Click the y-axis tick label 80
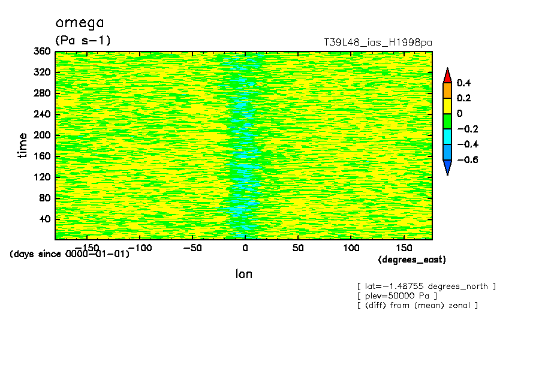This screenshot has height=392, width=542. [x=45, y=198]
